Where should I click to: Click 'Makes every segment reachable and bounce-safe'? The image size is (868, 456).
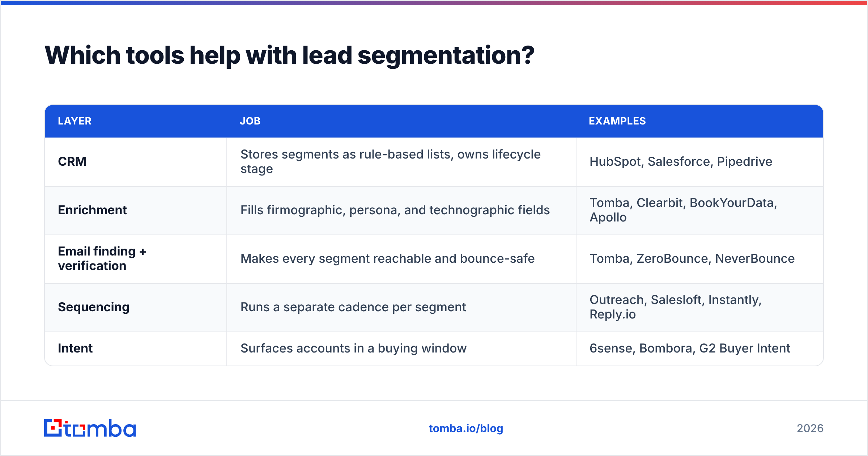pyautogui.click(x=387, y=259)
